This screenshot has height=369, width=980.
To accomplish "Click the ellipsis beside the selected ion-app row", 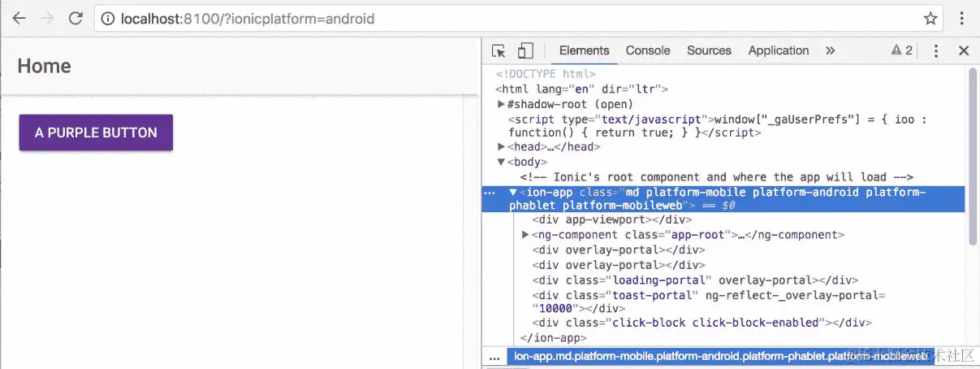I will coord(490,193).
